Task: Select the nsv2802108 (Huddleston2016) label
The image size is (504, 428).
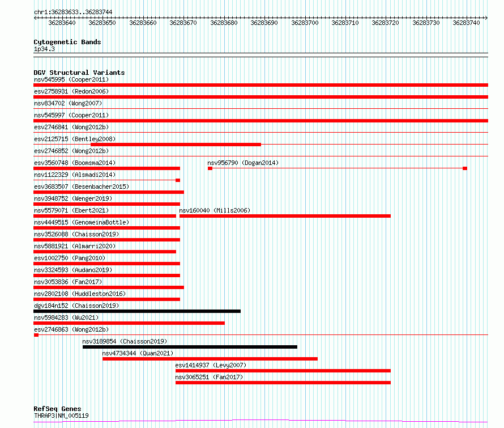Action: (80, 294)
